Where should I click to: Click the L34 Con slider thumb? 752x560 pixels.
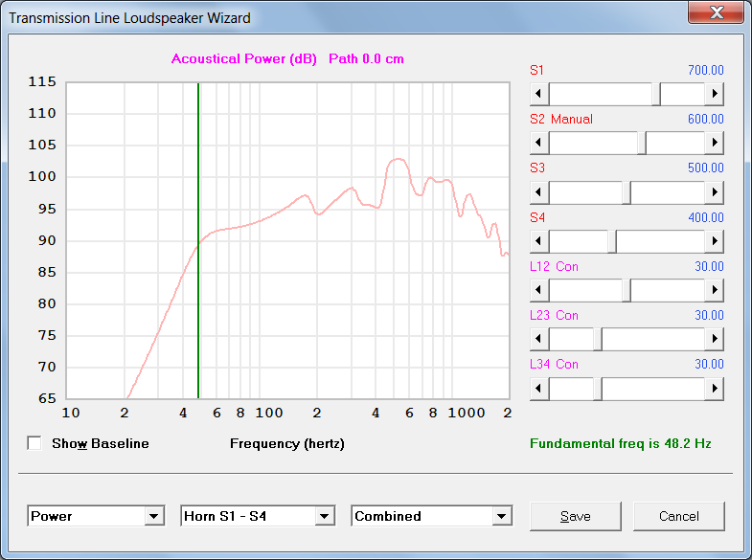coord(598,389)
